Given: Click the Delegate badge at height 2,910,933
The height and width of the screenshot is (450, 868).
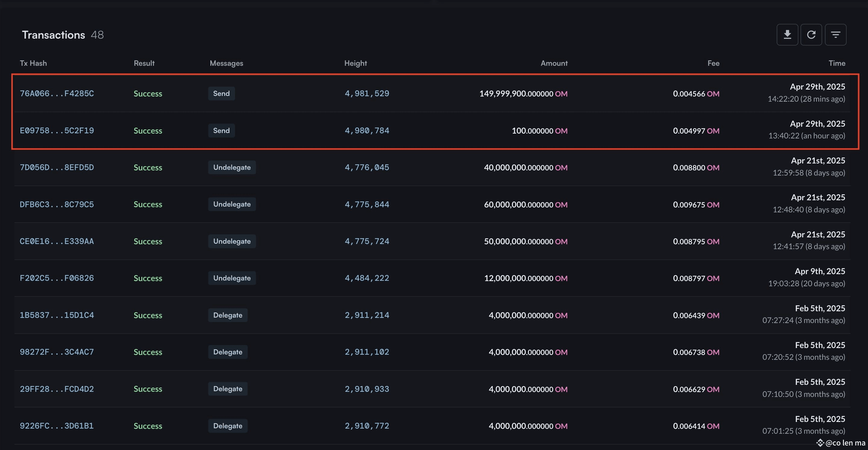Looking at the screenshot, I should coord(228,389).
